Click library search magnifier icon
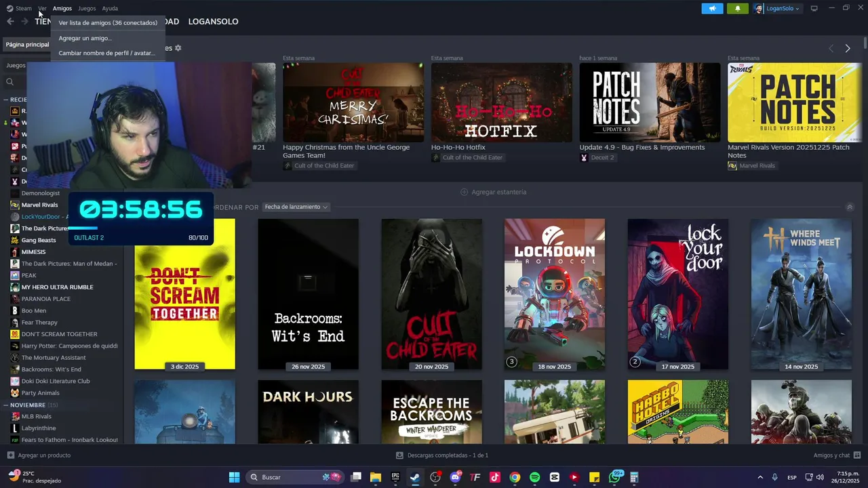868x488 pixels. click(10, 82)
